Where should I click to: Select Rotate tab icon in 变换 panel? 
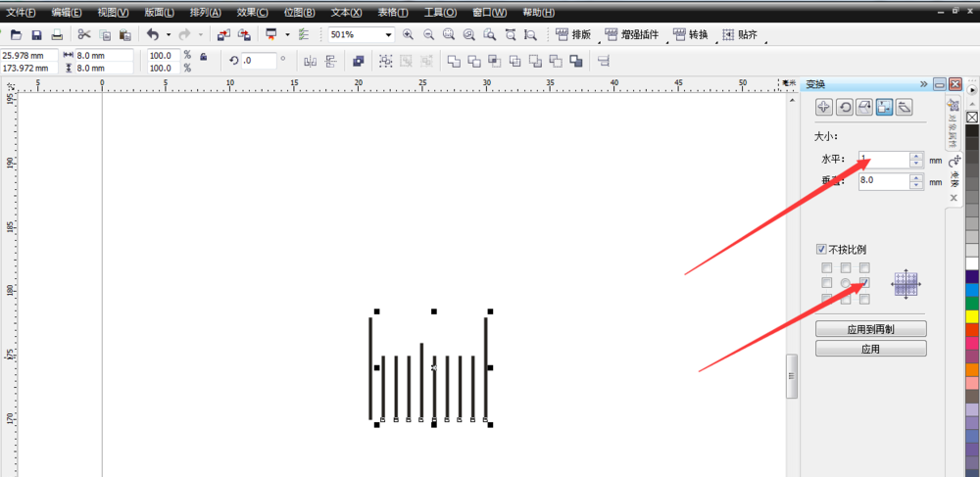[x=845, y=108]
